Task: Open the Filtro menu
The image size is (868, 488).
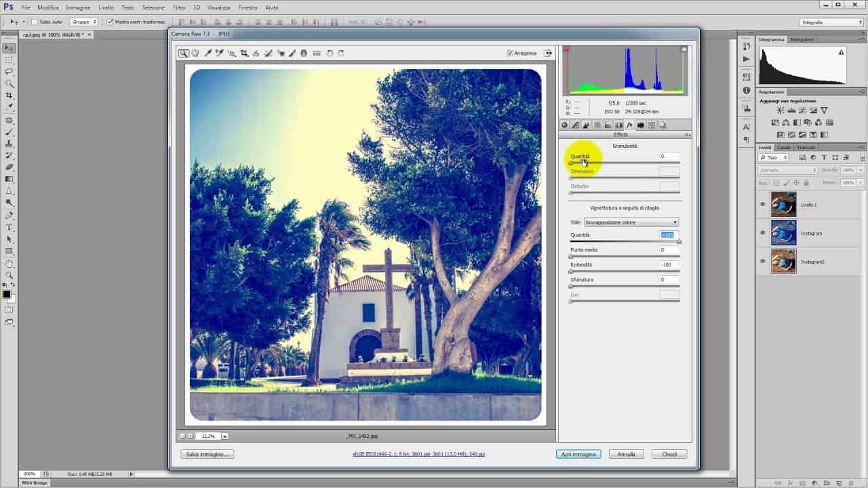Action: pyautogui.click(x=178, y=7)
